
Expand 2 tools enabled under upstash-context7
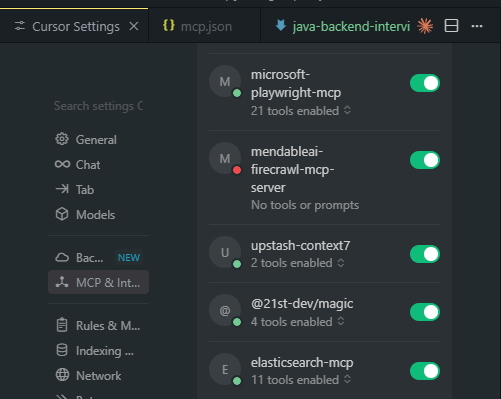298,263
